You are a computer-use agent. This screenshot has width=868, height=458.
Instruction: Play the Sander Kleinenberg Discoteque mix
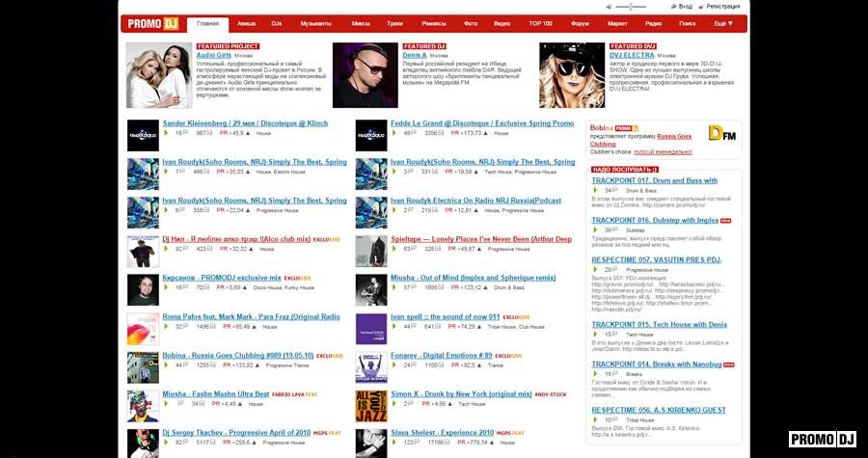point(166,133)
